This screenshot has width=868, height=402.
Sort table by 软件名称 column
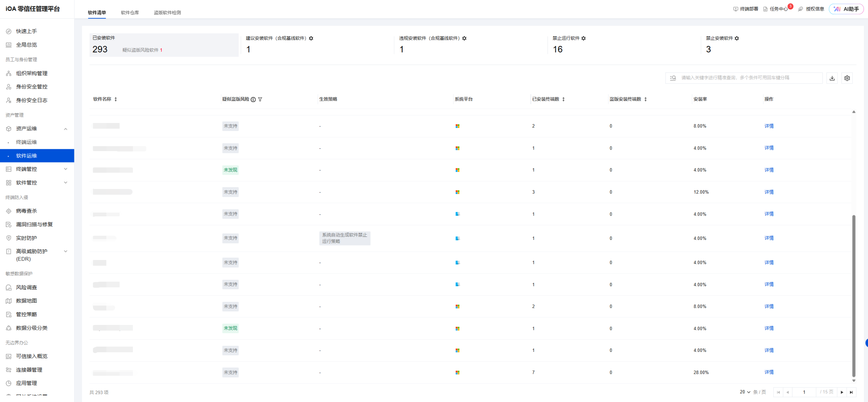pos(116,99)
